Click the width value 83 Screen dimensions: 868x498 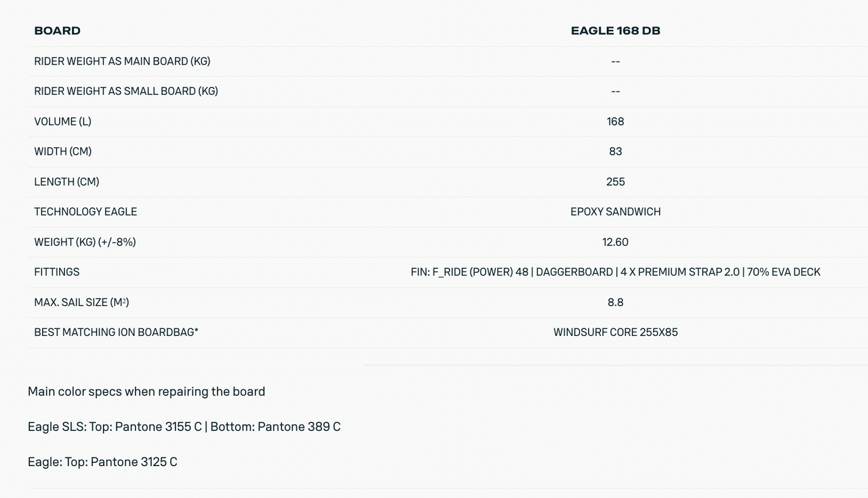[x=615, y=151]
